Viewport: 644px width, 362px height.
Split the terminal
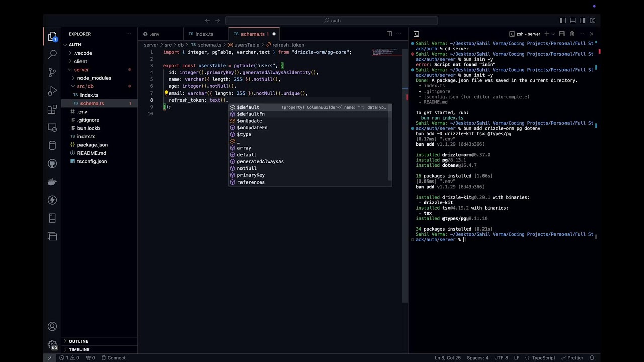coord(562,34)
